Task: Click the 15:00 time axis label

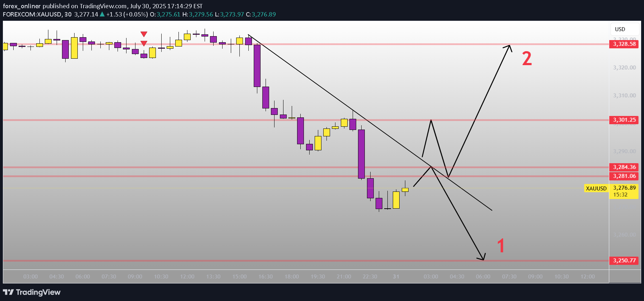Action: (239, 277)
